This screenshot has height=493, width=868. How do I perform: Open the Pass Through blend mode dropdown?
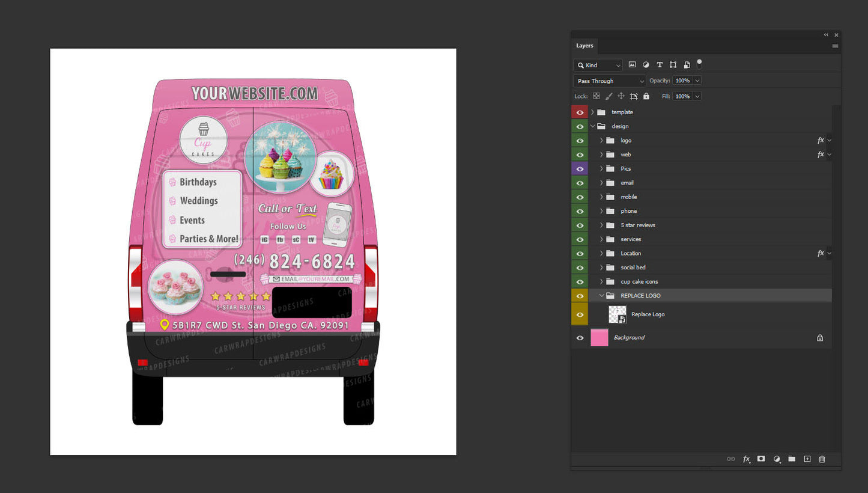[x=610, y=81]
